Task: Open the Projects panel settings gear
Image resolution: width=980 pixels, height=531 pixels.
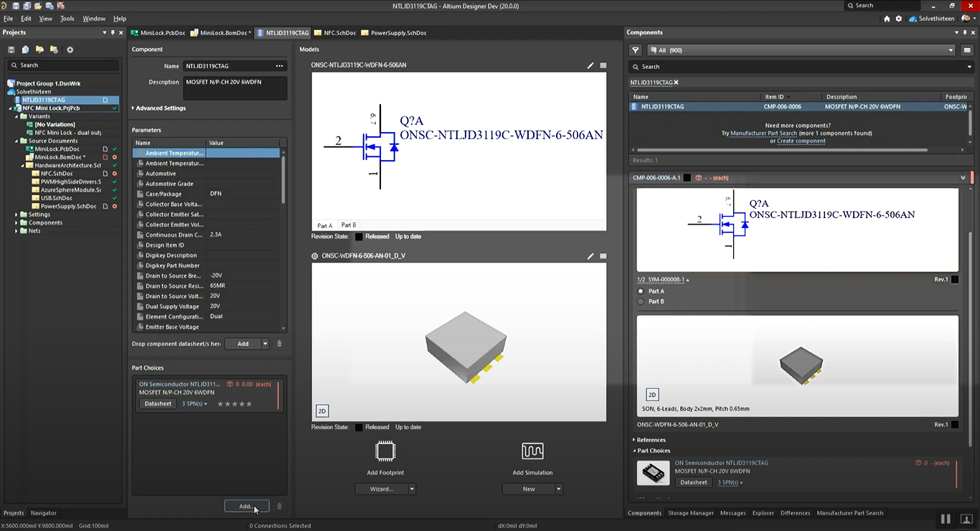Action: pos(70,50)
